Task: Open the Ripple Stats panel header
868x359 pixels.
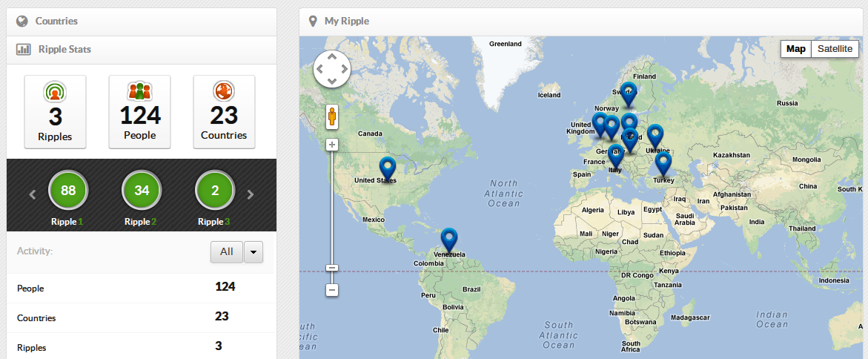Action: tap(142, 49)
